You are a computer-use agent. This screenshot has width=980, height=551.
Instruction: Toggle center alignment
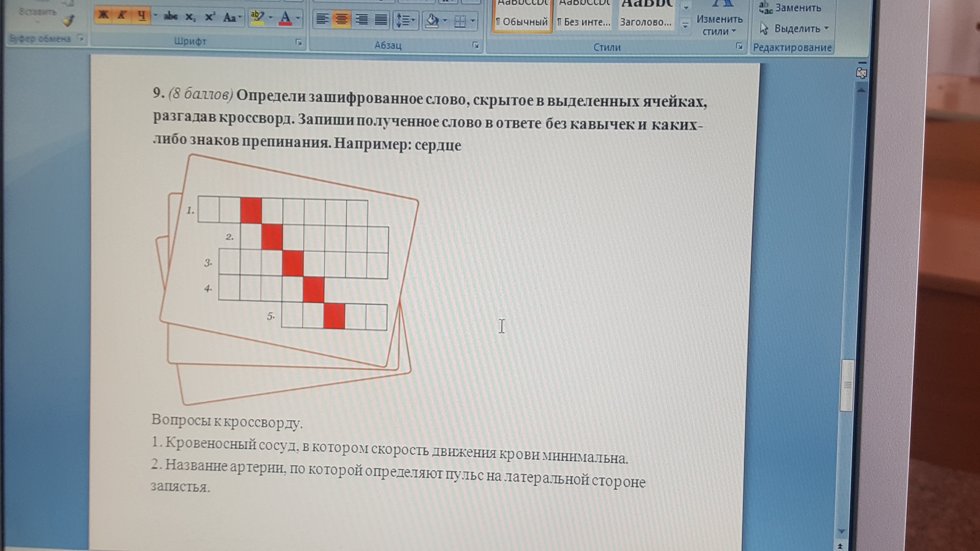(341, 19)
